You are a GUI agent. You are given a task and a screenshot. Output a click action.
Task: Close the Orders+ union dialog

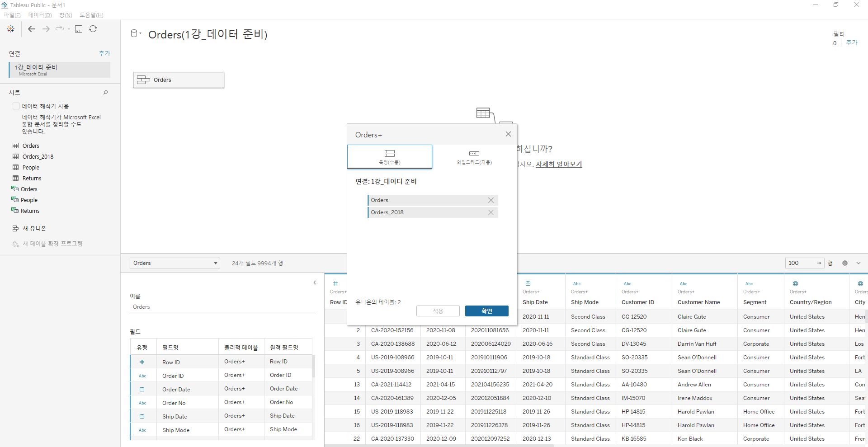click(x=508, y=134)
